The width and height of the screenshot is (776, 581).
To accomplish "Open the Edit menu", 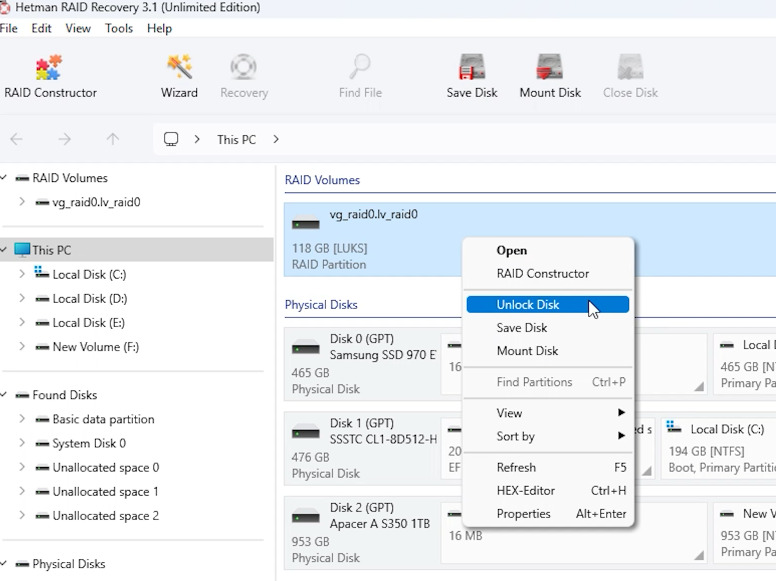I will pyautogui.click(x=41, y=28).
